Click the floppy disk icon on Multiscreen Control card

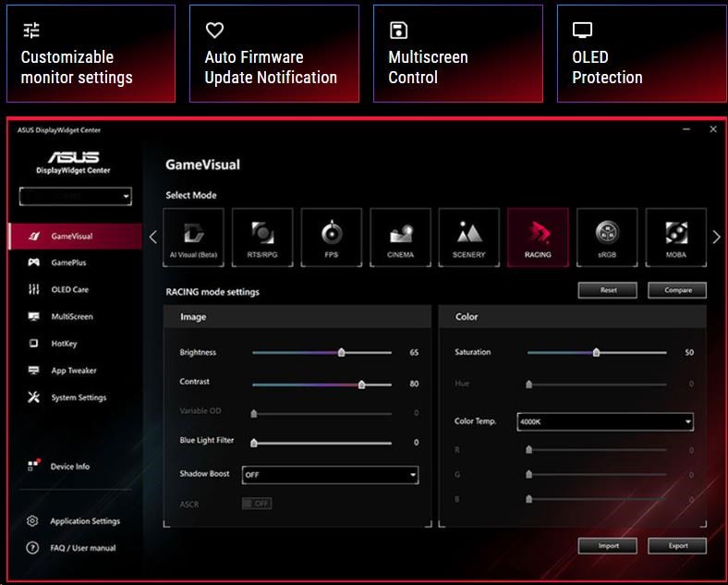pyautogui.click(x=398, y=30)
